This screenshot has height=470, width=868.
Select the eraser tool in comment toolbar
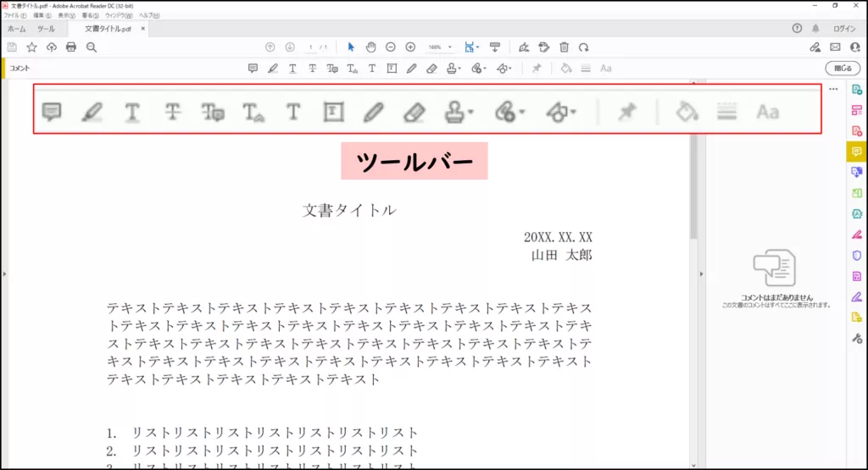click(x=431, y=68)
